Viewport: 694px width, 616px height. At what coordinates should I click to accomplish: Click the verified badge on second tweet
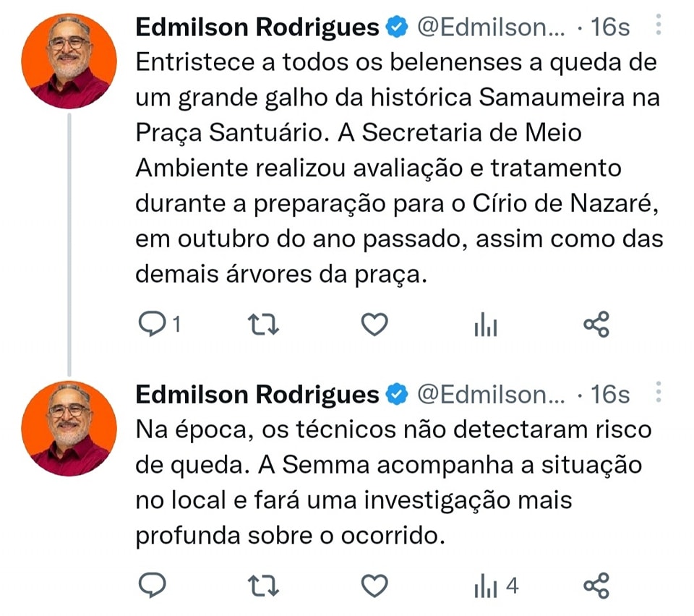pyautogui.click(x=396, y=394)
